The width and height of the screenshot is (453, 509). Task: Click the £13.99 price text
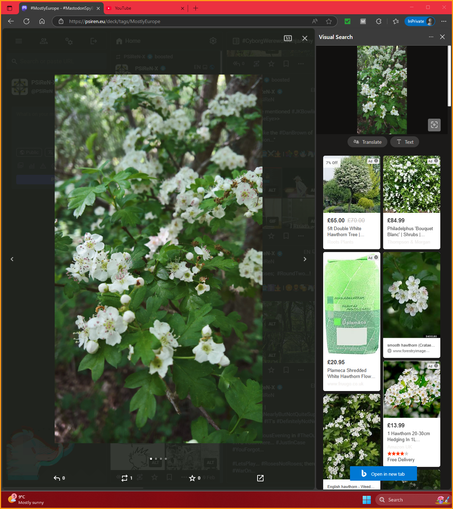(x=396, y=425)
